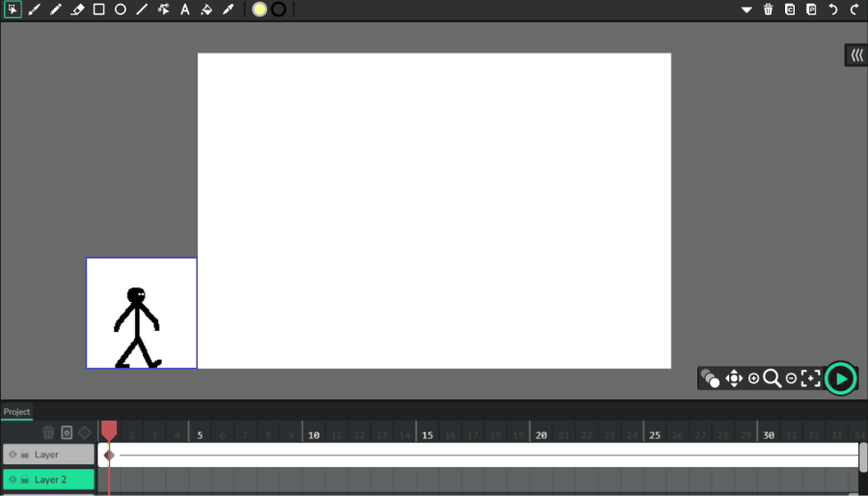Select the Layer 2 layer
The image size is (868, 496).
(48, 480)
